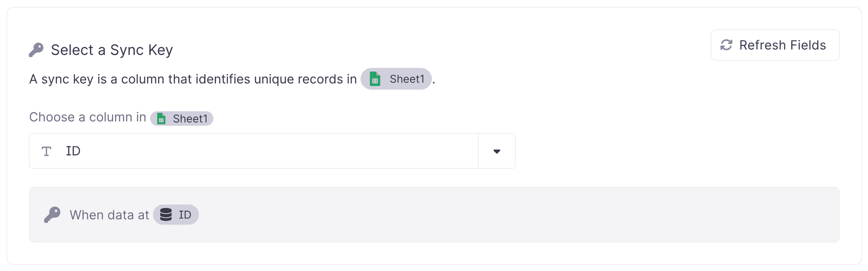The image size is (868, 271).
Task: Expand the ID column selector options
Action: pos(496,151)
